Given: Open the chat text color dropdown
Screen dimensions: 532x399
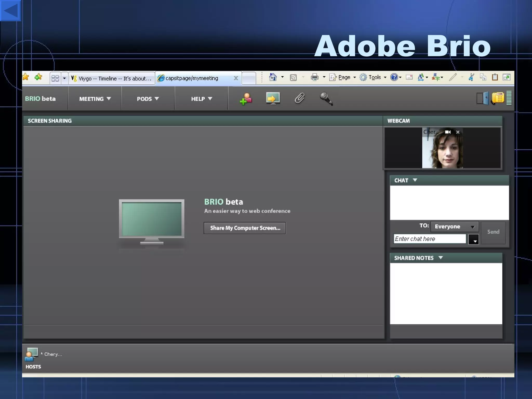Looking at the screenshot, I should (x=474, y=239).
